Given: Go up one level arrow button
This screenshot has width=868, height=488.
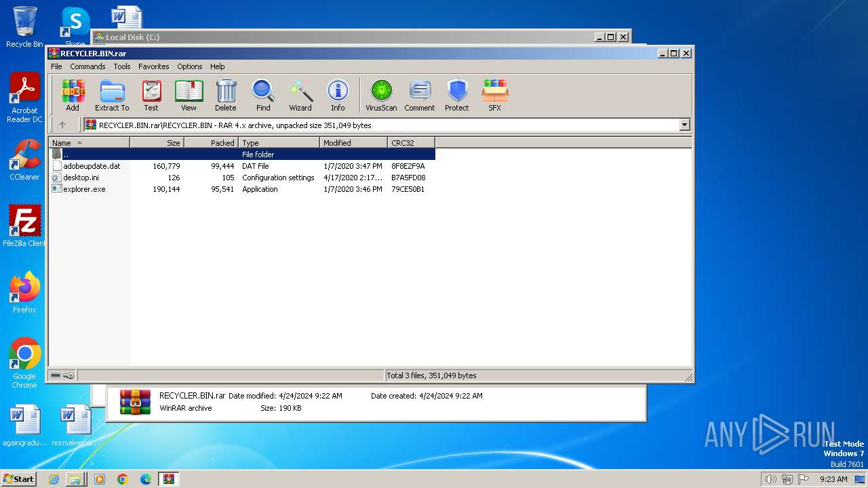Looking at the screenshot, I should pos(62,125).
